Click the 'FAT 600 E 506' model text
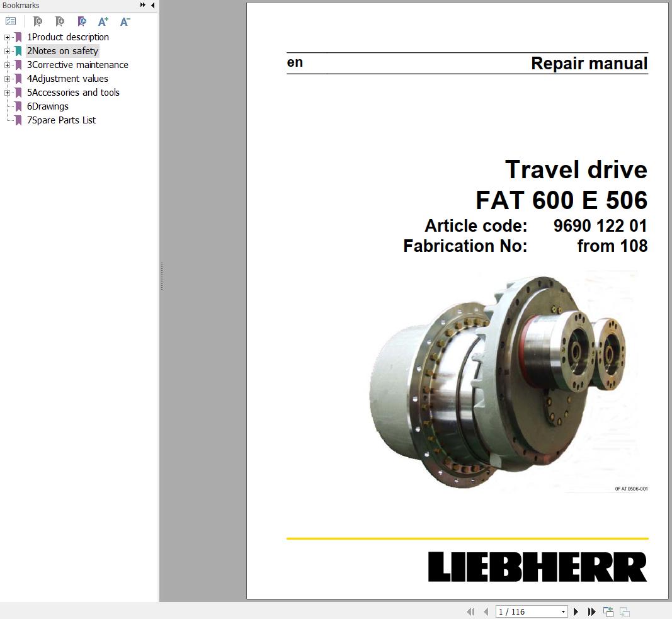The width and height of the screenshot is (672, 619). [x=561, y=200]
